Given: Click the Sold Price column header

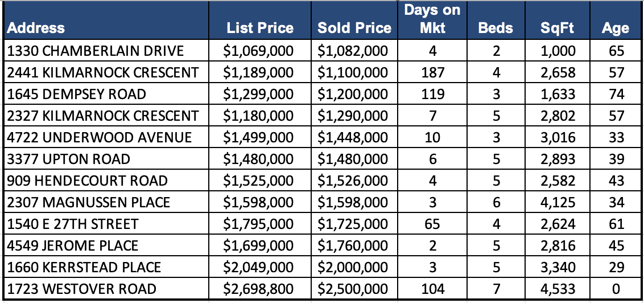Looking at the screenshot, I should (x=354, y=28).
